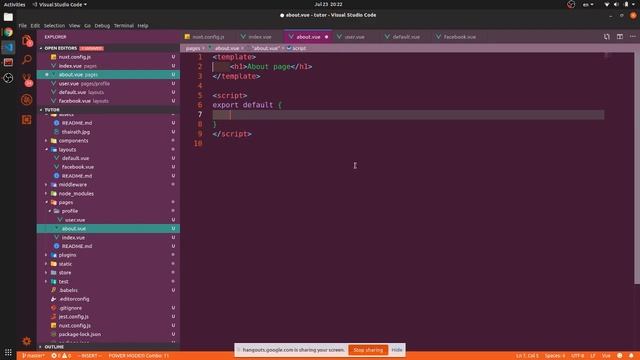Open the Edit menu

(x=36, y=26)
